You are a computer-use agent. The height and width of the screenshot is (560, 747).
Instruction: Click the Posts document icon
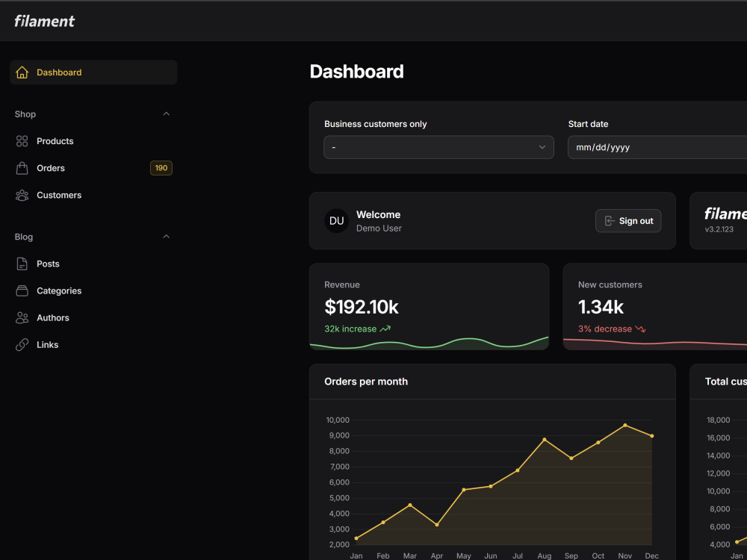click(22, 264)
